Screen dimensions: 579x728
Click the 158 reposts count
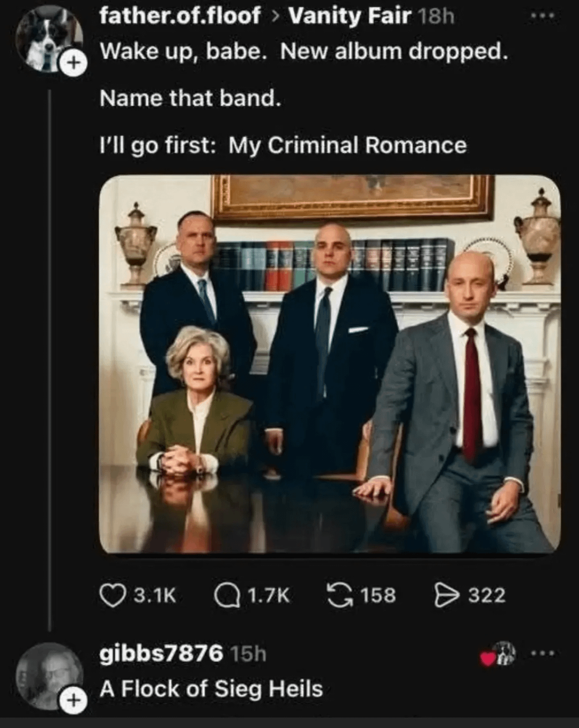(x=378, y=596)
